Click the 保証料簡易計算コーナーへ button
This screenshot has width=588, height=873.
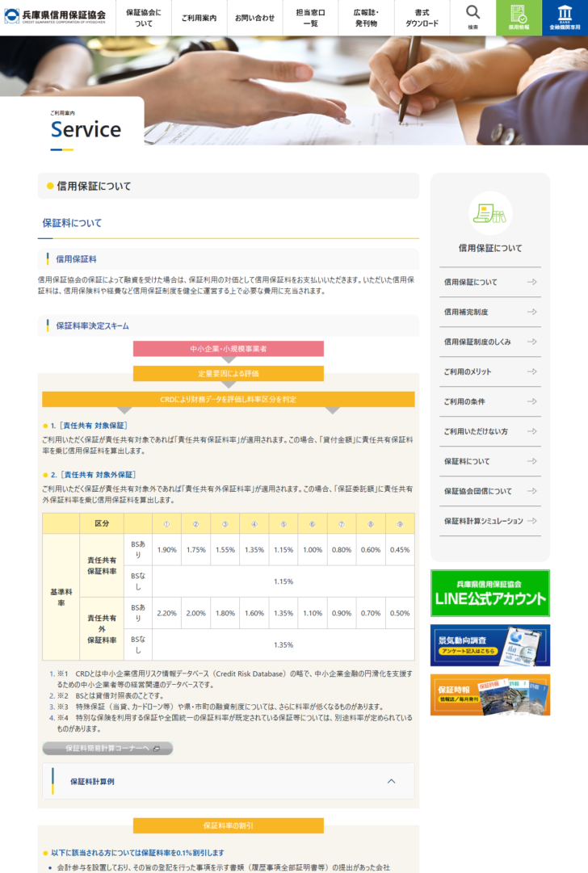coord(107,749)
